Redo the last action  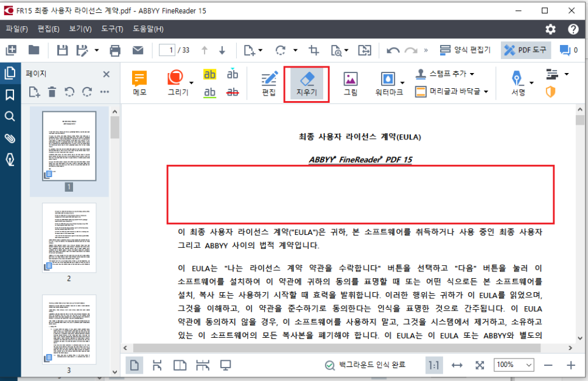coord(411,51)
